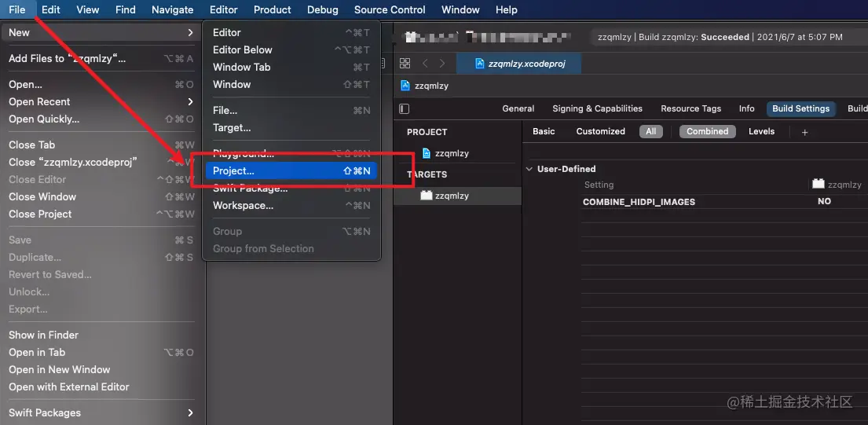Click the COMBINE_HIDPI_IMAGES setting name
This screenshot has height=425, width=868.
pos(639,202)
